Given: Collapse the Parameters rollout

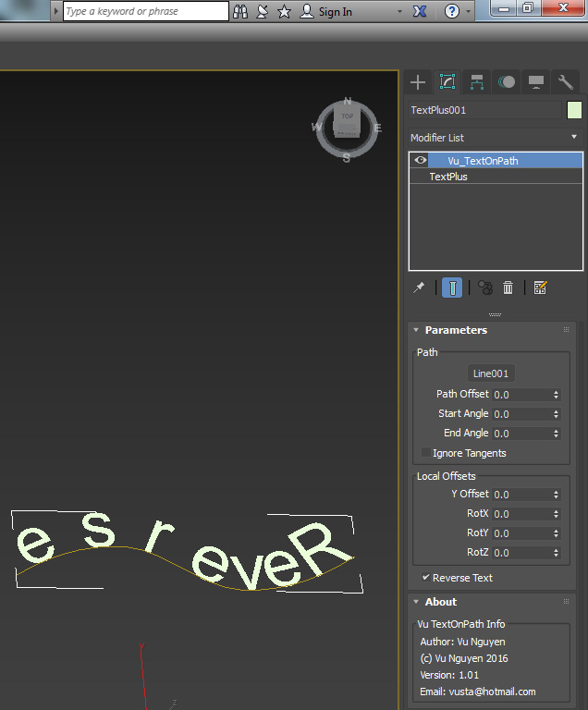Looking at the screenshot, I should 416,330.
